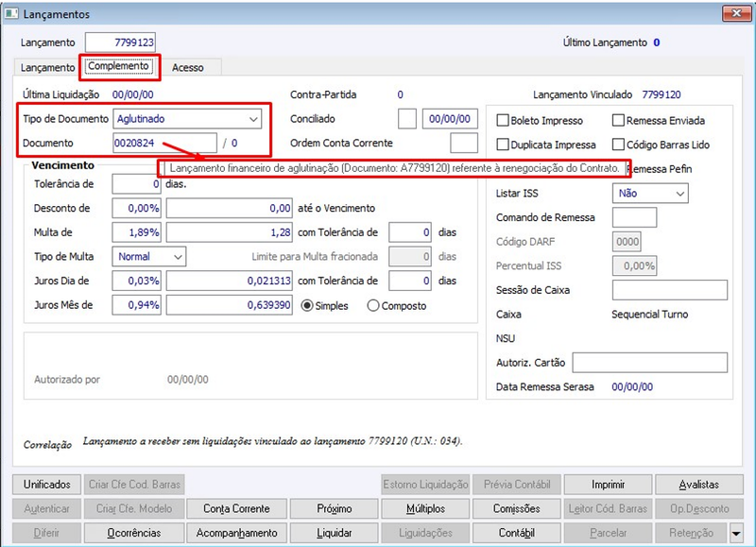Open the Conta Corrente button
The height and width of the screenshot is (547, 756).
point(237,508)
